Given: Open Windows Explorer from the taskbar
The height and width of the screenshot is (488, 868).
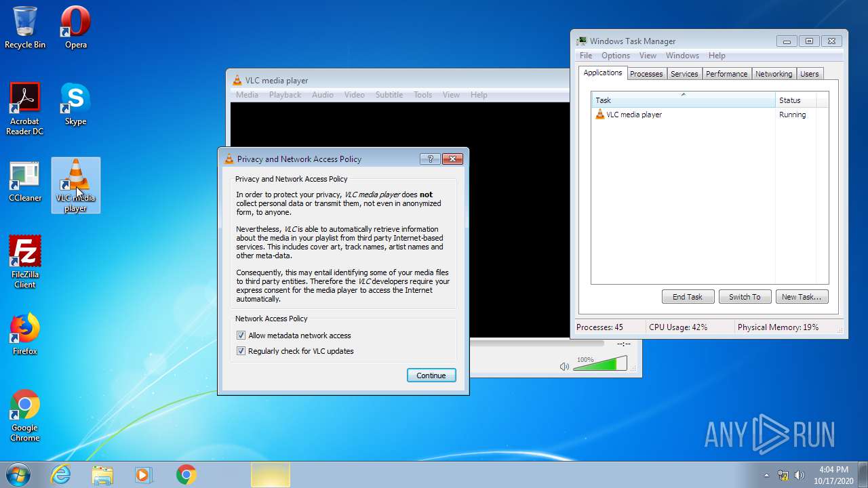Looking at the screenshot, I should point(102,474).
